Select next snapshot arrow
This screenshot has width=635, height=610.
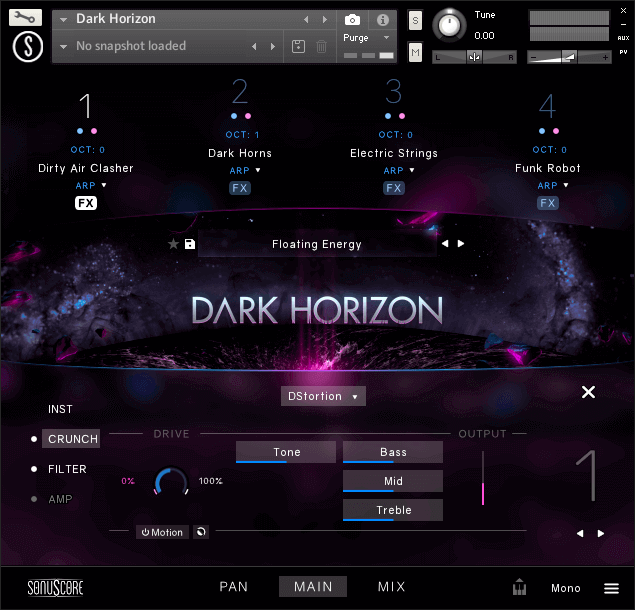(x=273, y=47)
